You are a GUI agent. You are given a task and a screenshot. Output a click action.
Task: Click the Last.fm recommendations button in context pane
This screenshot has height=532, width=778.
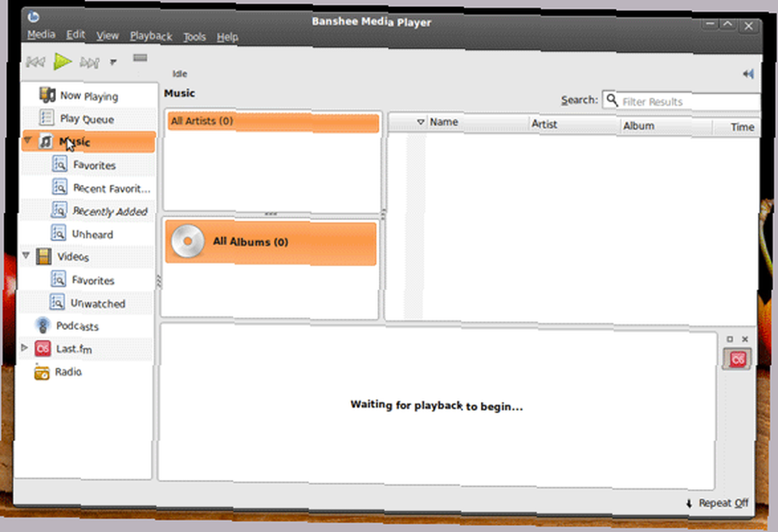coord(737,359)
